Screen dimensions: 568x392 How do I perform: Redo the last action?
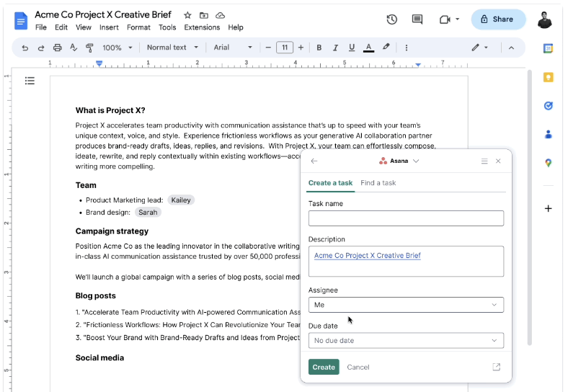click(x=41, y=48)
